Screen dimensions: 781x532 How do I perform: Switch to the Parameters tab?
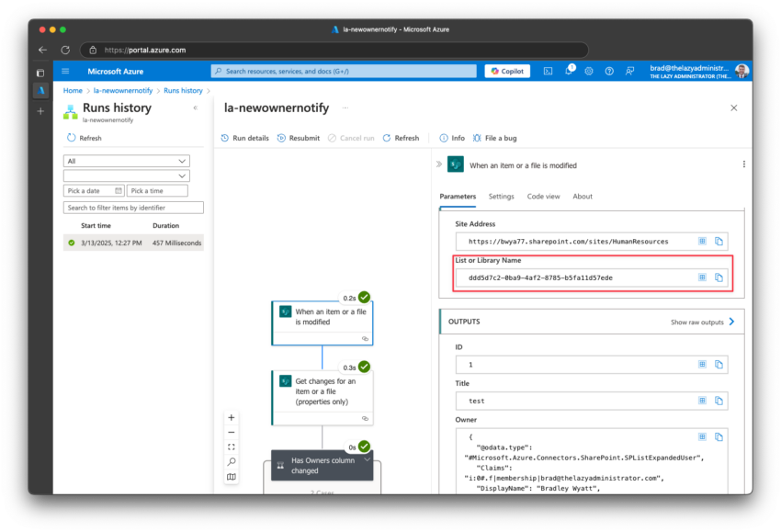point(458,197)
